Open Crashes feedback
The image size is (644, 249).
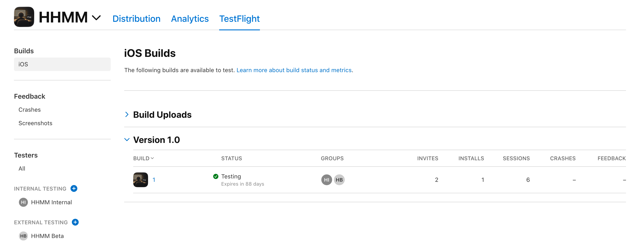point(29,110)
